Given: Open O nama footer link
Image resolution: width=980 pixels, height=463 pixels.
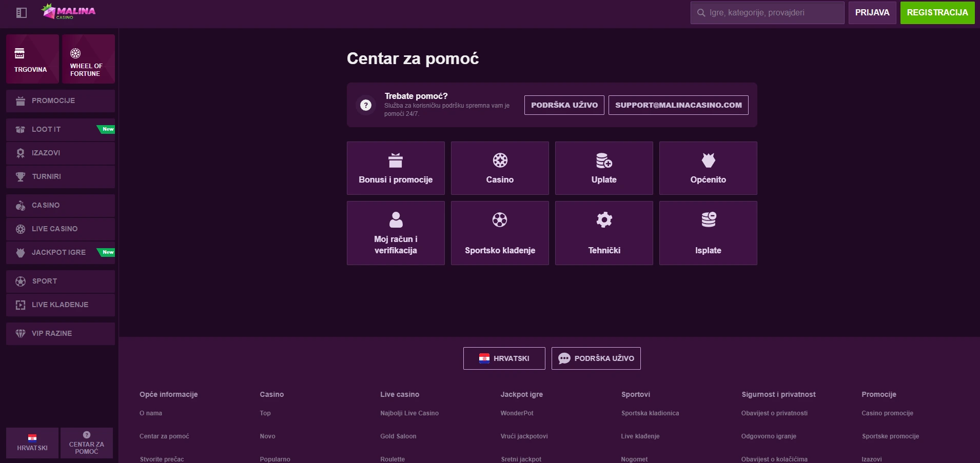Looking at the screenshot, I should click(x=151, y=413).
